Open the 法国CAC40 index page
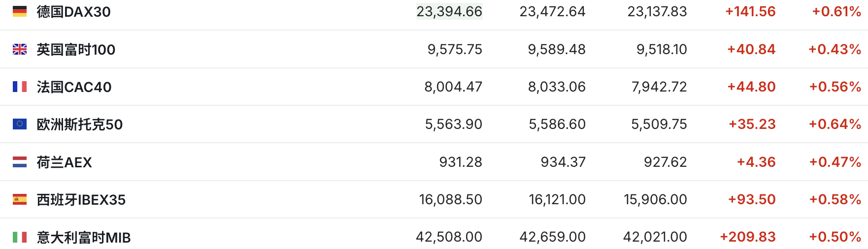 (x=74, y=87)
